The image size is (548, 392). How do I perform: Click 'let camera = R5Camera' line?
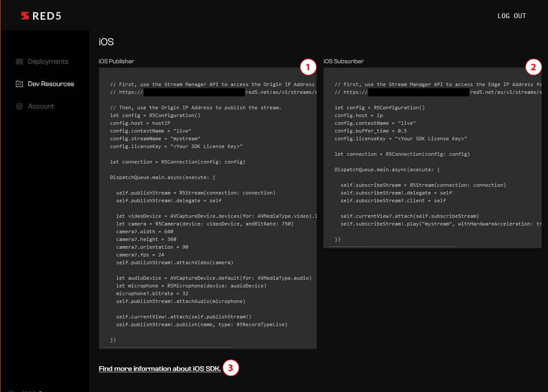click(205, 224)
